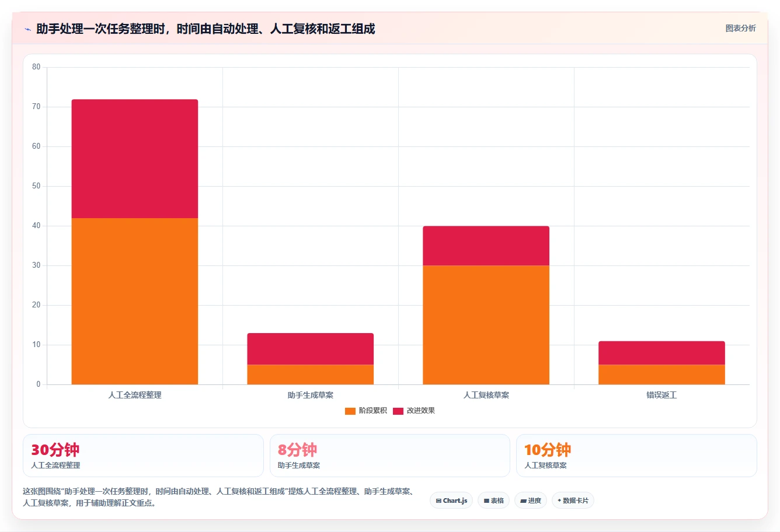
Task: Select the 表格 tag chip
Action: [x=493, y=501]
